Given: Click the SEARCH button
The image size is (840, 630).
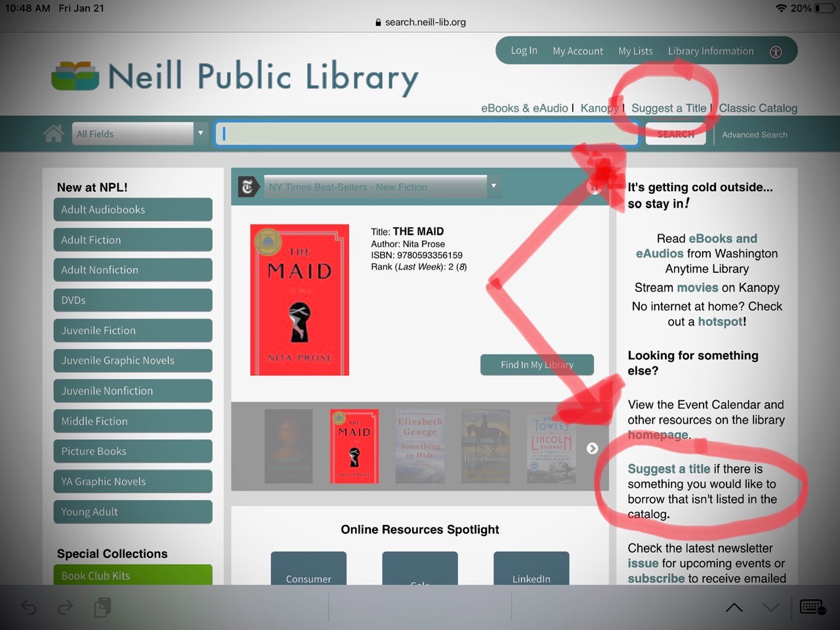Looking at the screenshot, I should coord(675,134).
